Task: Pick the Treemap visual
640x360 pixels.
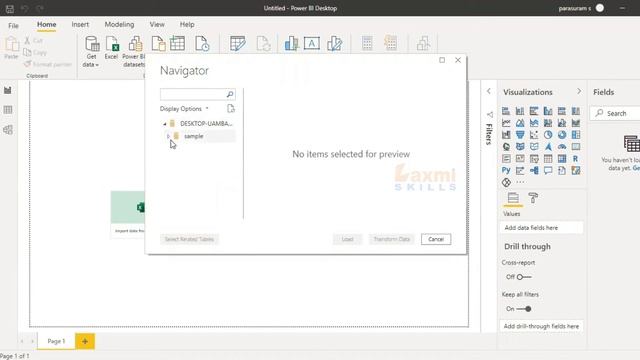Action: coord(576,135)
